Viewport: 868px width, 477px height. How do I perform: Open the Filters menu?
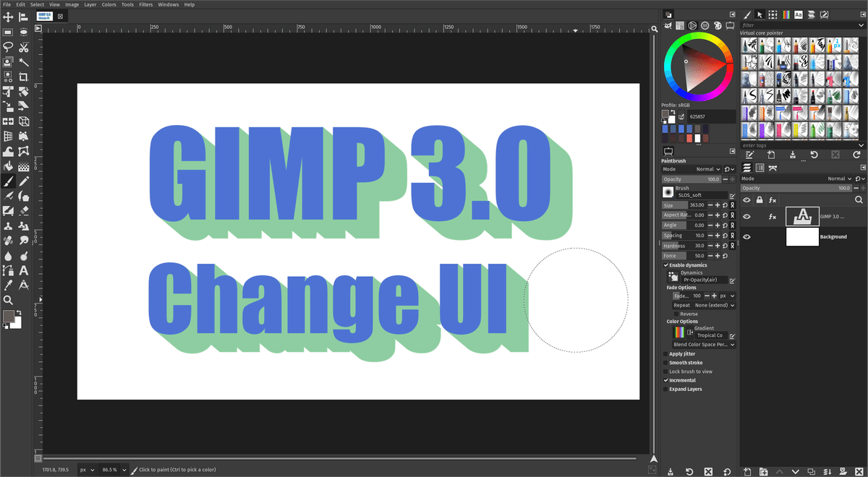coord(146,4)
